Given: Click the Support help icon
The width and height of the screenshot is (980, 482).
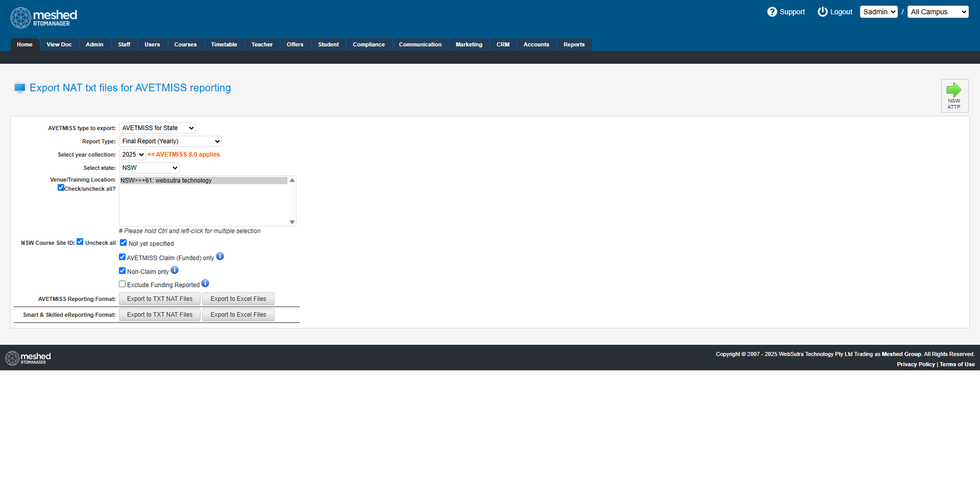Looking at the screenshot, I should pyautogui.click(x=772, y=12).
